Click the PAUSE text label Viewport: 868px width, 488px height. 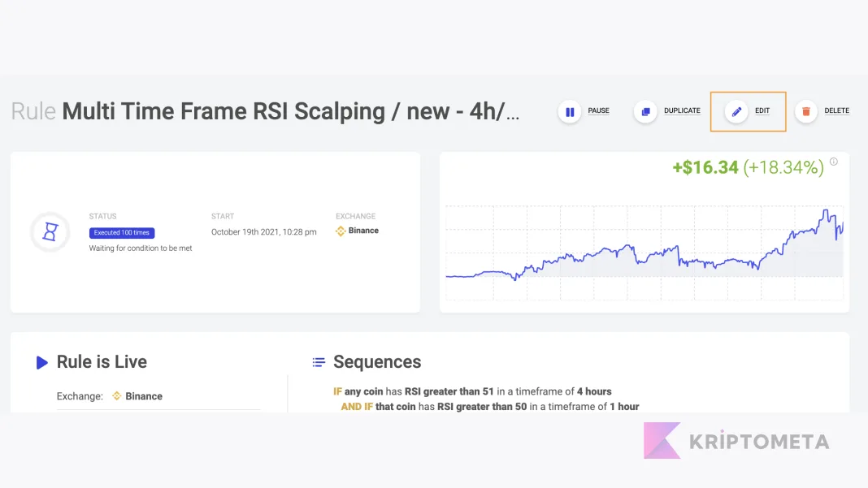598,110
